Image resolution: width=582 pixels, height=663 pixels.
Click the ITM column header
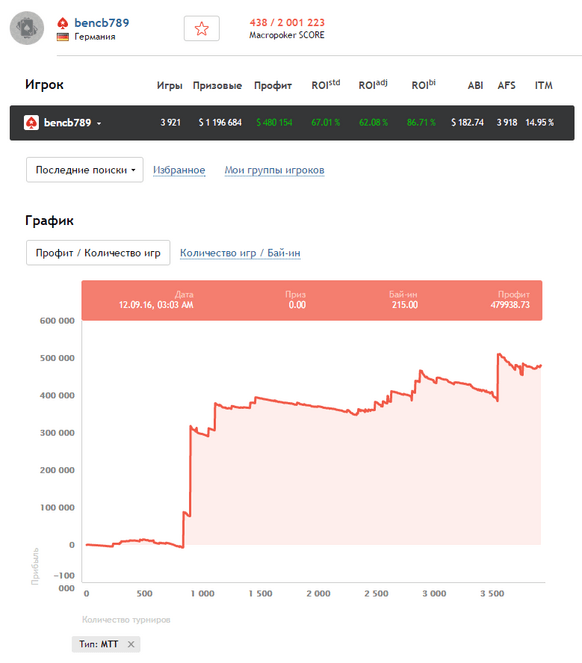coord(544,85)
